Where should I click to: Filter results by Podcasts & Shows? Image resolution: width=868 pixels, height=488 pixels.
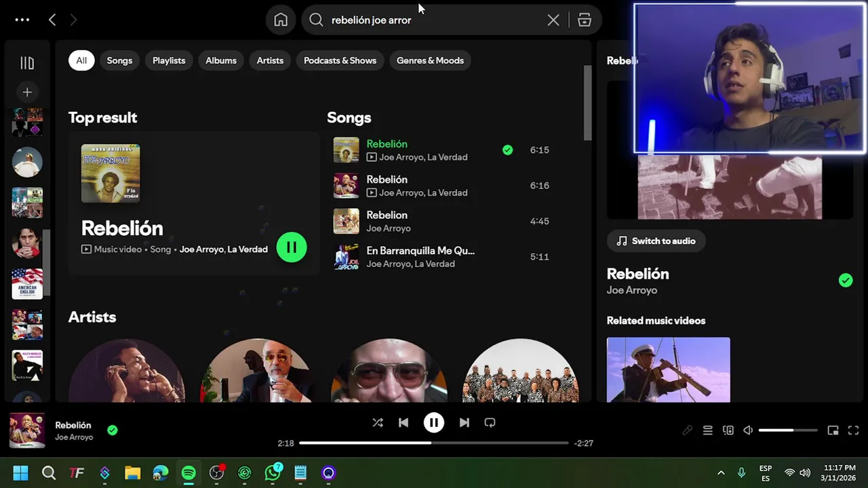tap(340, 60)
